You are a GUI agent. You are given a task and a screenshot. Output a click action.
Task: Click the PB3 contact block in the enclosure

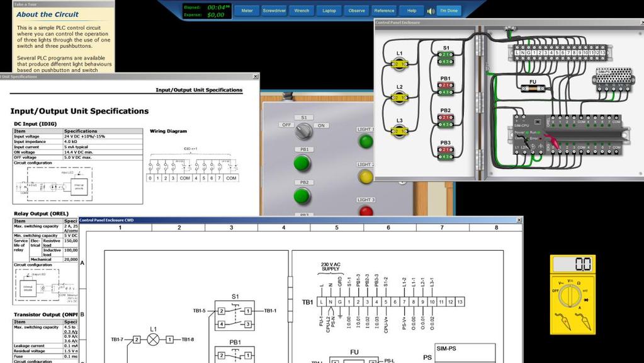click(x=446, y=153)
